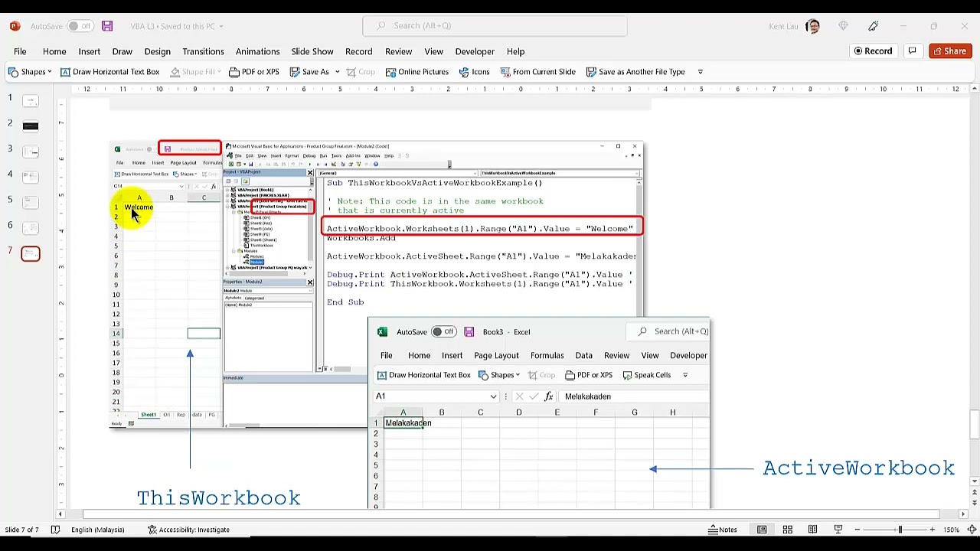Viewport: 980px width, 551px height.
Task: Click the 'Slide 7 of 7' indicator
Action: point(21,530)
